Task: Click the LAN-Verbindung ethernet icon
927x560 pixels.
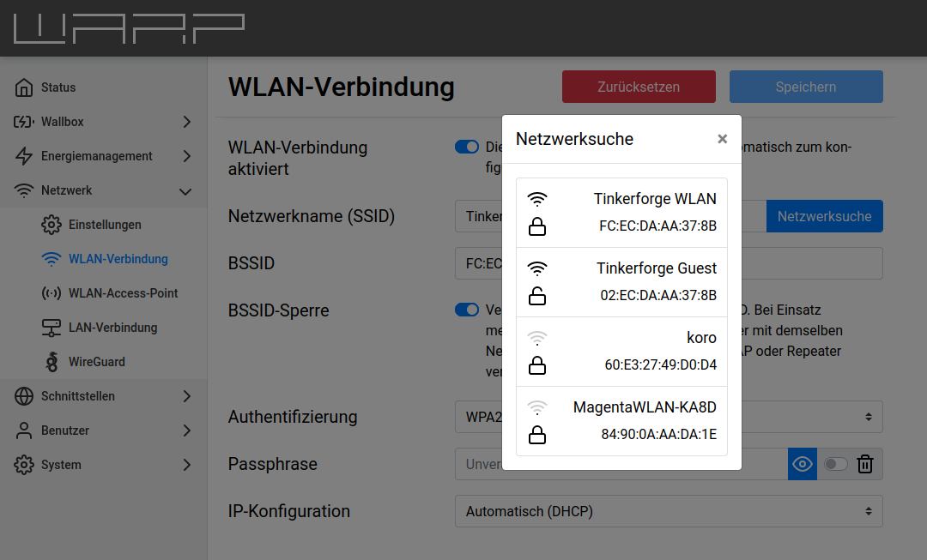Action: pyautogui.click(x=51, y=328)
